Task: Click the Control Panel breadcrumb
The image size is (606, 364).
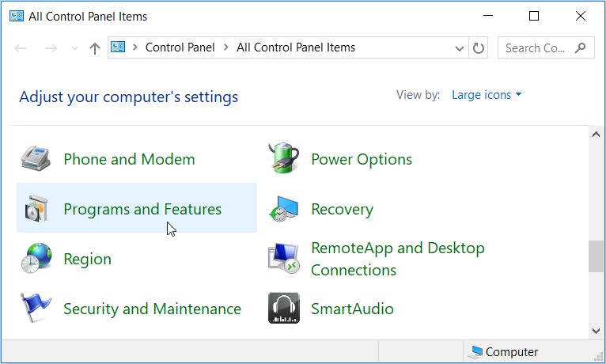Action: pyautogui.click(x=180, y=47)
